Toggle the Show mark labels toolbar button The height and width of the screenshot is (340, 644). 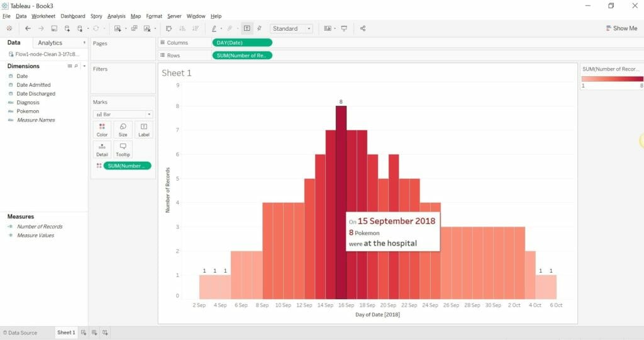click(x=247, y=28)
